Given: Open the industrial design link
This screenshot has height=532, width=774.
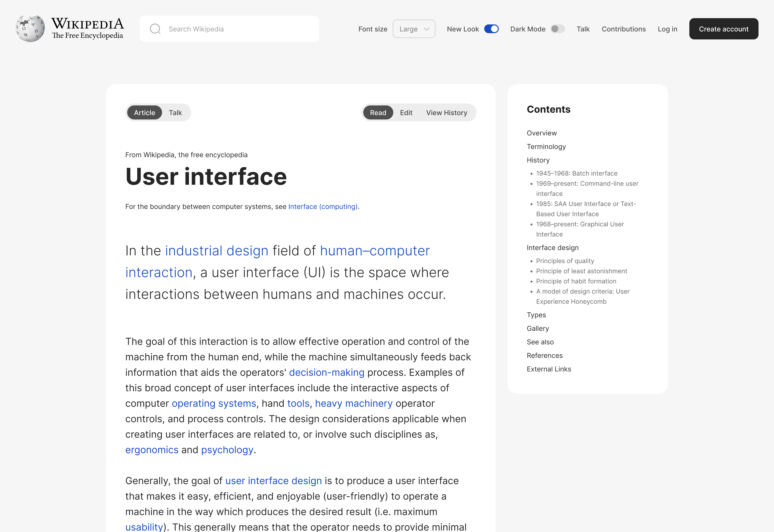Looking at the screenshot, I should click(x=217, y=251).
